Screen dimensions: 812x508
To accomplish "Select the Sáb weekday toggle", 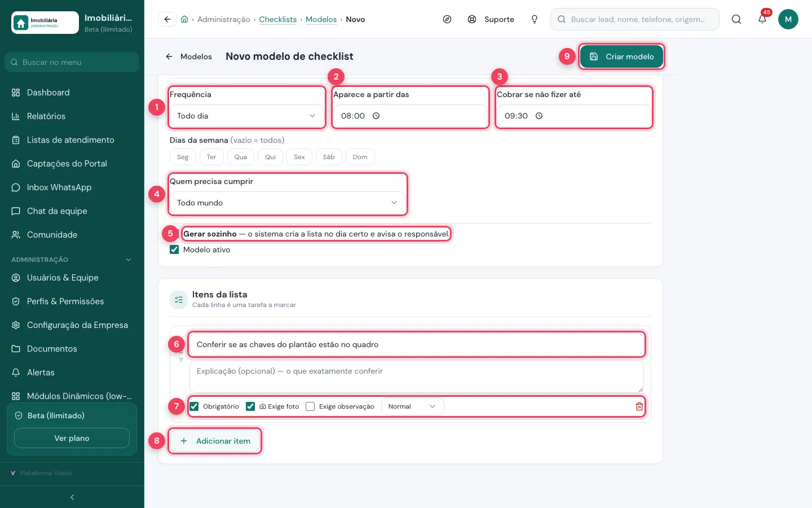I will tap(329, 157).
